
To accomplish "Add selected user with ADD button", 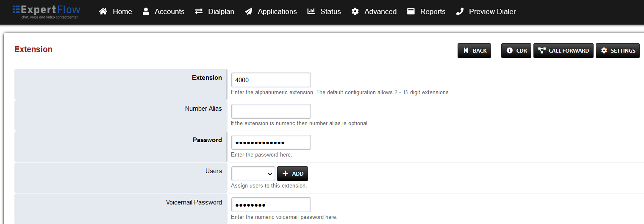I will click(292, 174).
